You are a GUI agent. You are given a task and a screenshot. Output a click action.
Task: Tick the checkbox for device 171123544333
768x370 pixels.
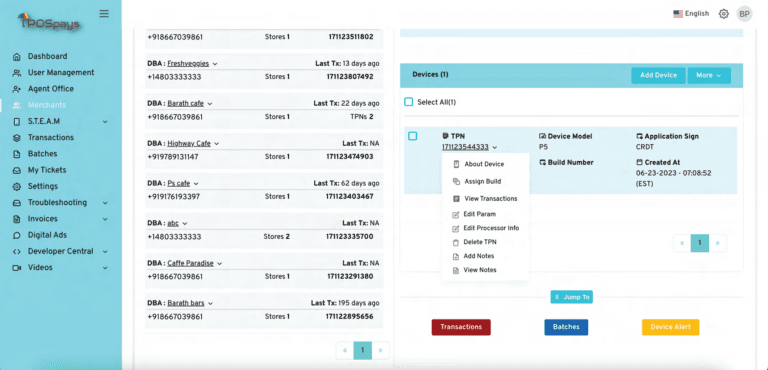412,136
